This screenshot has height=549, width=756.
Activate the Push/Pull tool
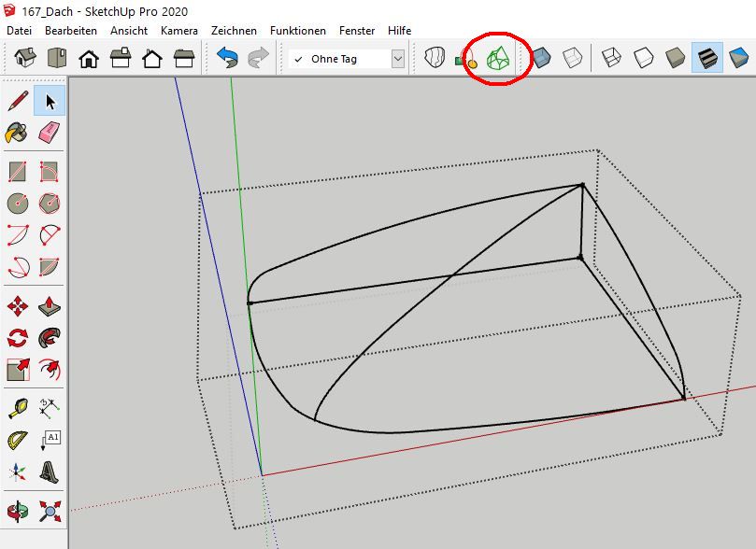pos(50,306)
